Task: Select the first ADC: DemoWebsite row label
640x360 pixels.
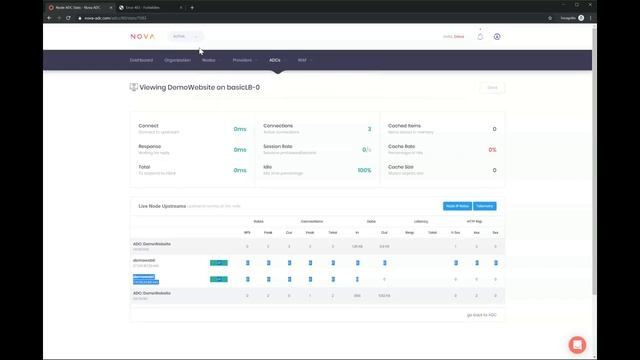Action: coord(152,244)
